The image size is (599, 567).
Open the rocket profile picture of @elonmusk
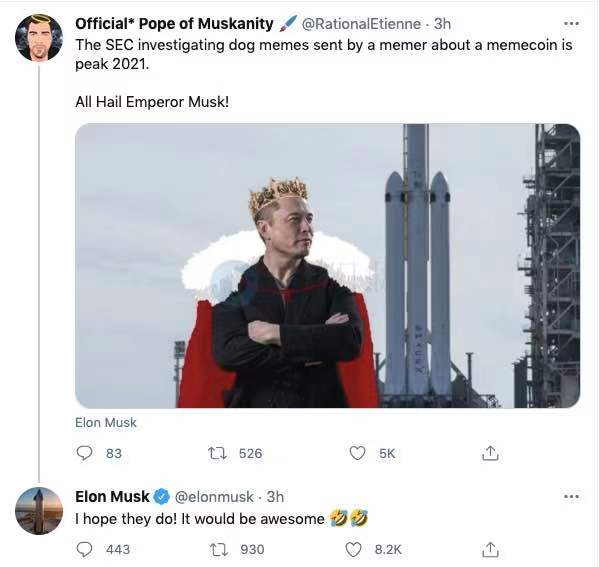(x=39, y=511)
